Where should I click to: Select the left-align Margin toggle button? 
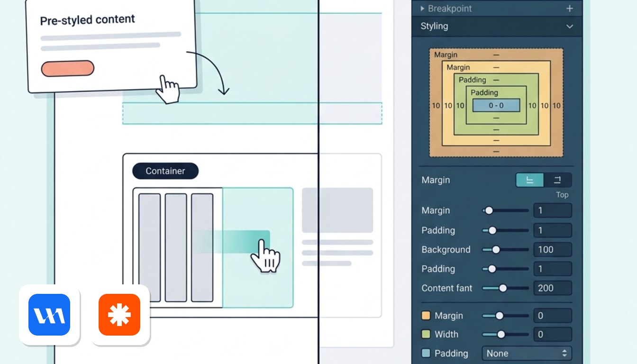click(x=530, y=180)
